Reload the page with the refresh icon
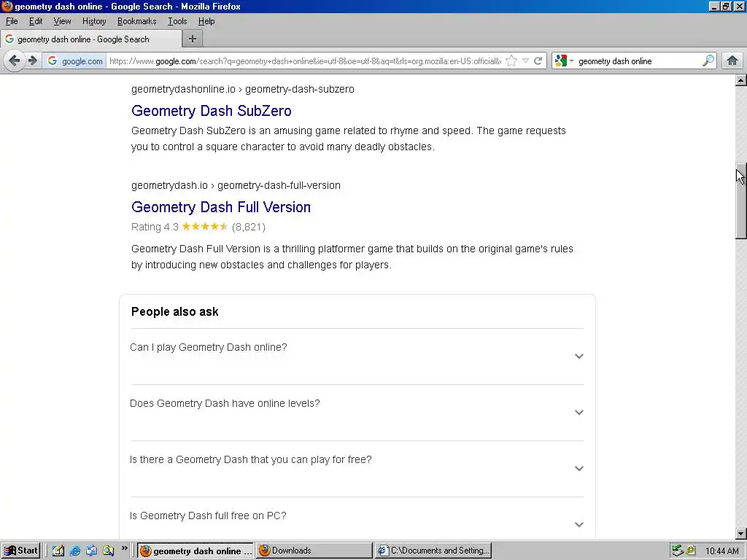The height and width of the screenshot is (560, 747). coord(538,61)
